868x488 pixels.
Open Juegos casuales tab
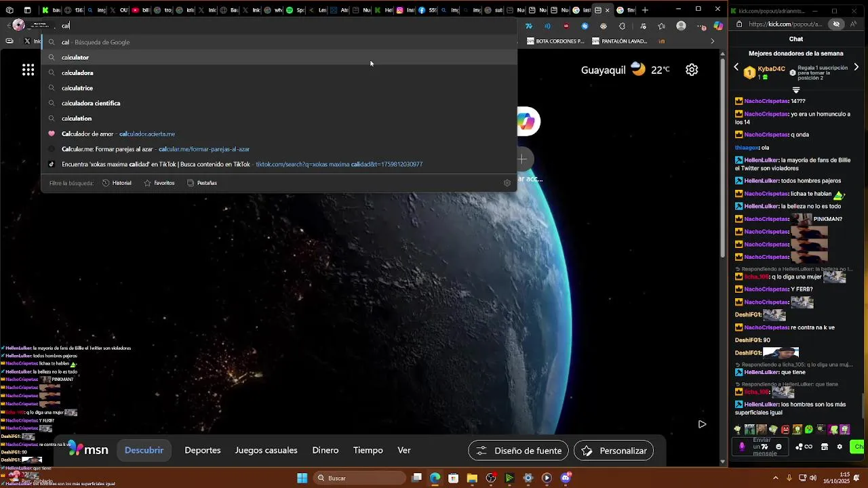(266, 451)
